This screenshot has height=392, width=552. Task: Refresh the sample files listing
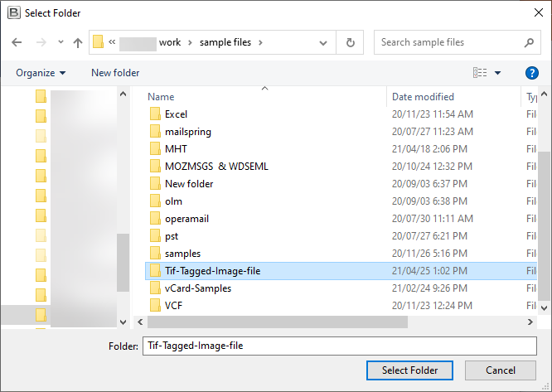[350, 42]
